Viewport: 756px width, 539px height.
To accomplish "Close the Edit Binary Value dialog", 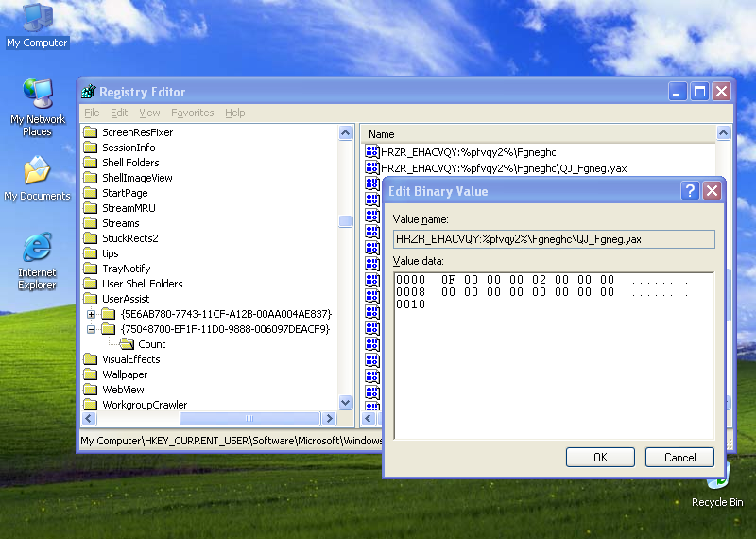I will [713, 191].
